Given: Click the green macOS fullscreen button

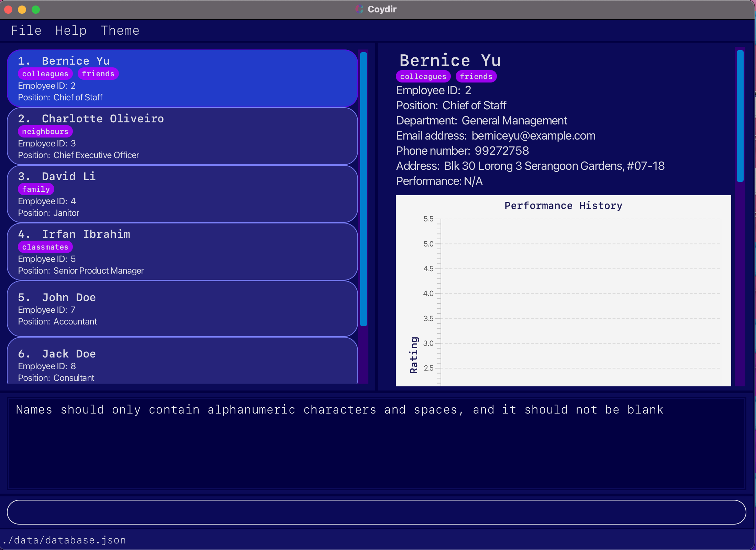Looking at the screenshot, I should coord(36,10).
